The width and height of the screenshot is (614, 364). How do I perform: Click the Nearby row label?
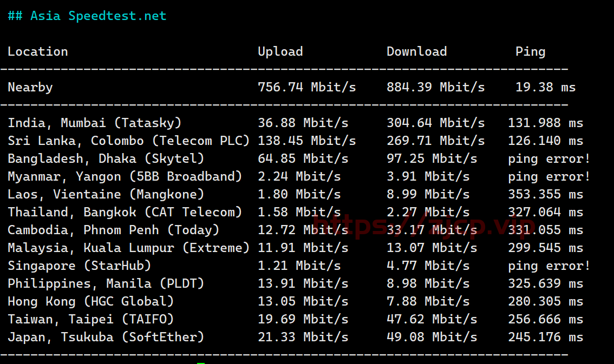[30, 87]
